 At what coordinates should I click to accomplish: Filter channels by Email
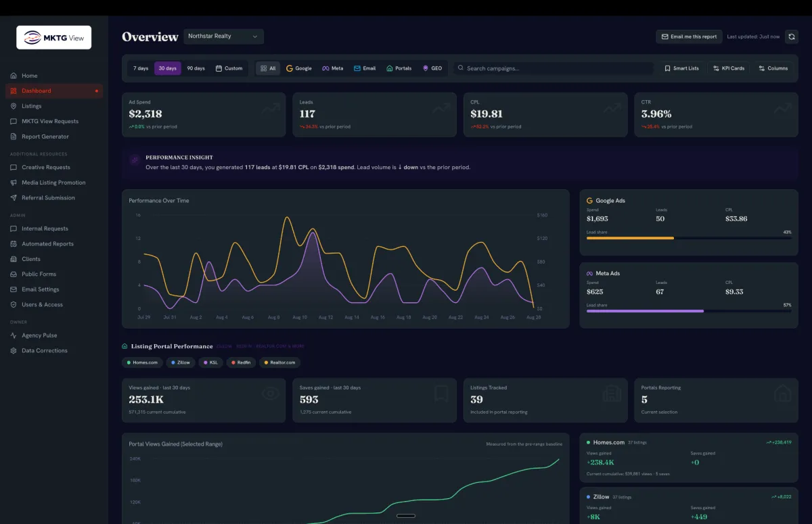[x=365, y=68]
